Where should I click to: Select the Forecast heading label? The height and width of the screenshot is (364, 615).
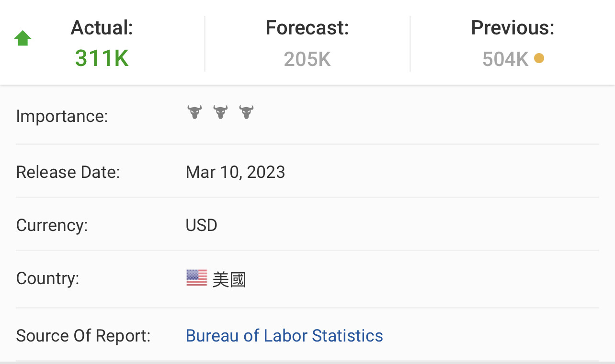tap(307, 28)
